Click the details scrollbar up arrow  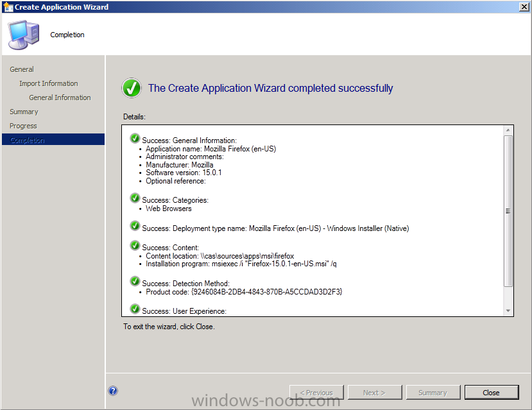(x=508, y=130)
